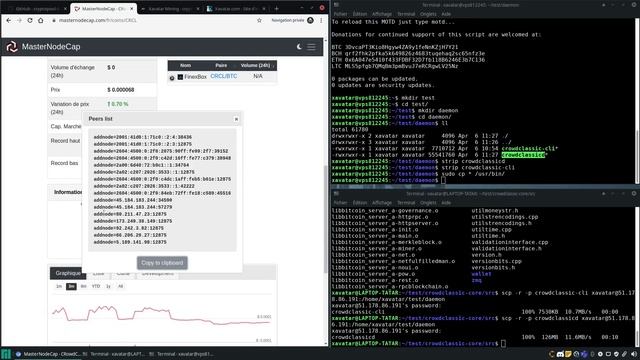This screenshot has width=640, height=360.
Task: Set chart range to 1y
Action: click(108, 286)
